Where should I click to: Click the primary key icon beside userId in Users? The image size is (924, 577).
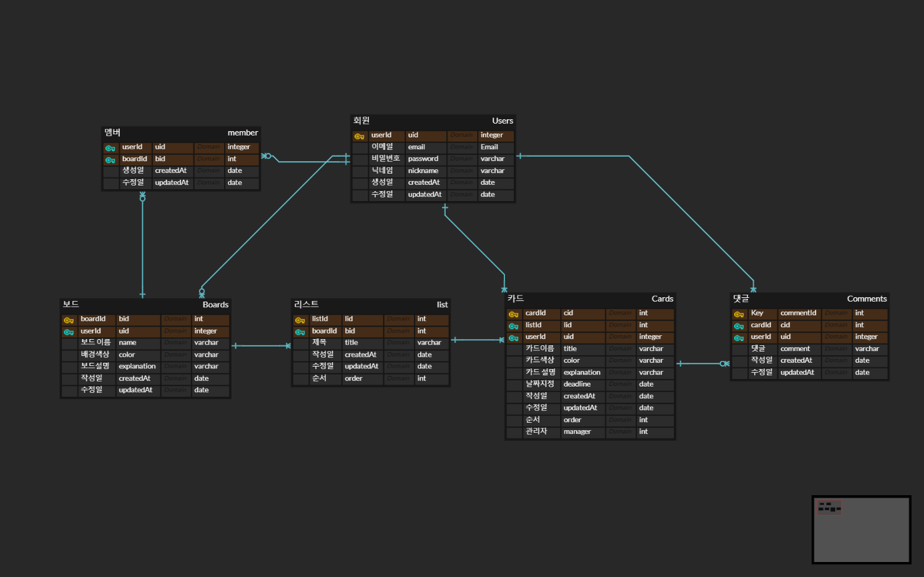(x=360, y=136)
